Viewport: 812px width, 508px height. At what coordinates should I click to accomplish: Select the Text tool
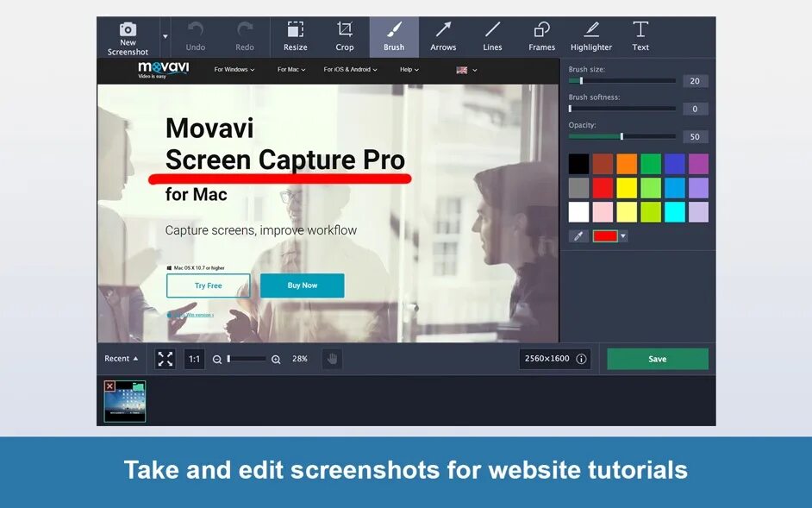pyautogui.click(x=640, y=37)
